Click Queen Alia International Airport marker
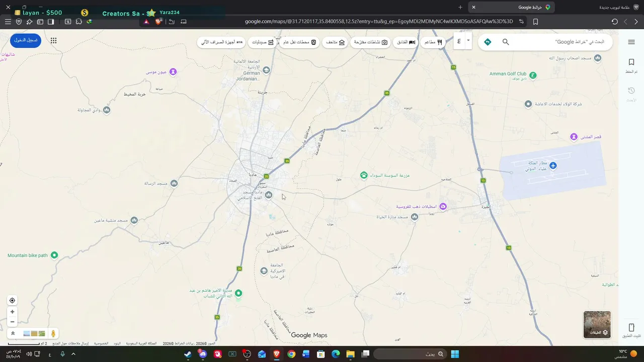The height and width of the screenshot is (362, 644). (x=553, y=165)
